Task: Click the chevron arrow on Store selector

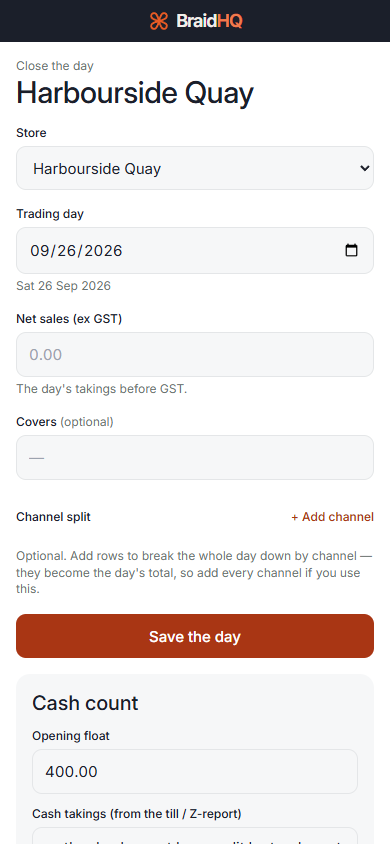Action: (x=364, y=168)
